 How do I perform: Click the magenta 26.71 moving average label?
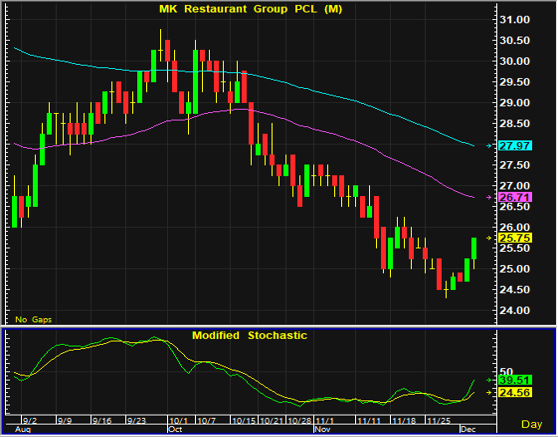[x=515, y=197]
